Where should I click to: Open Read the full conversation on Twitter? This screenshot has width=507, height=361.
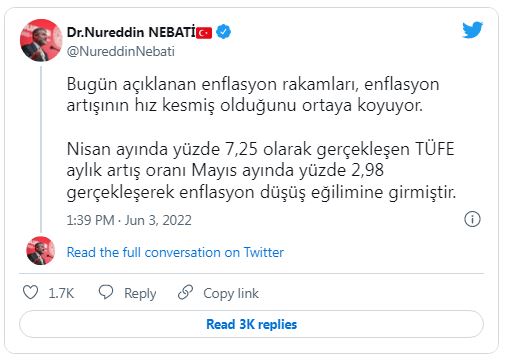point(175,252)
